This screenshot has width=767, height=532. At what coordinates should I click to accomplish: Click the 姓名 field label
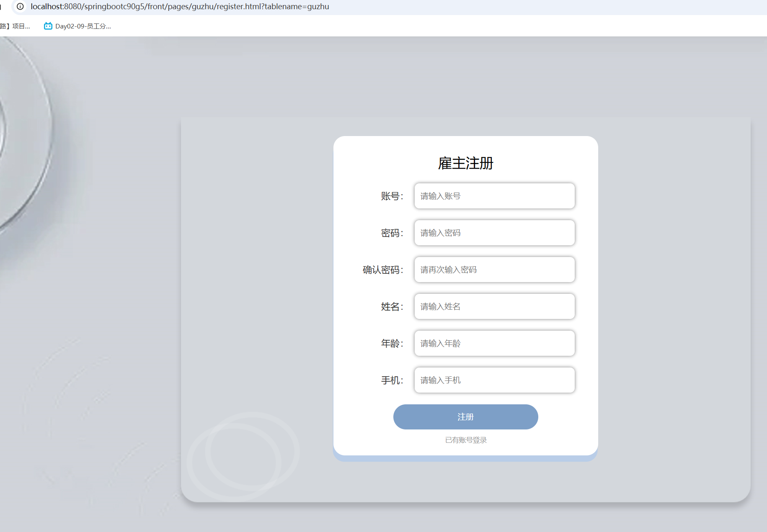(x=392, y=307)
